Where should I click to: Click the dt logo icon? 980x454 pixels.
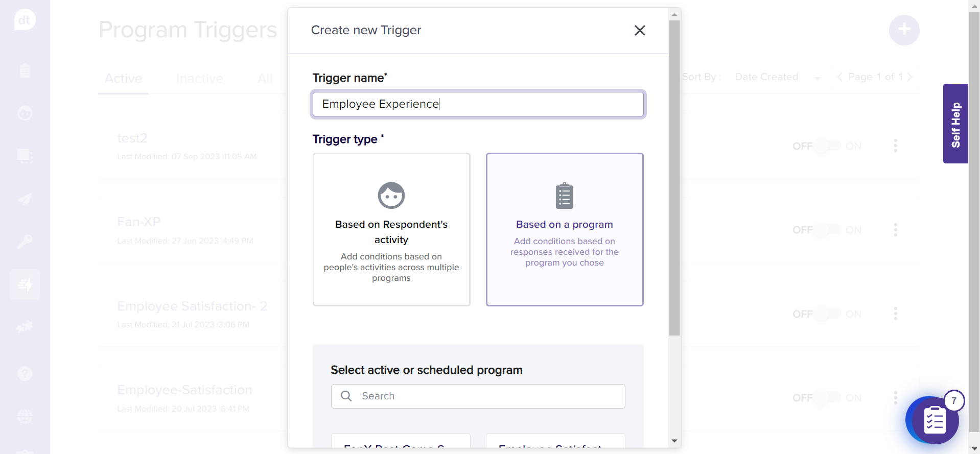click(x=25, y=20)
